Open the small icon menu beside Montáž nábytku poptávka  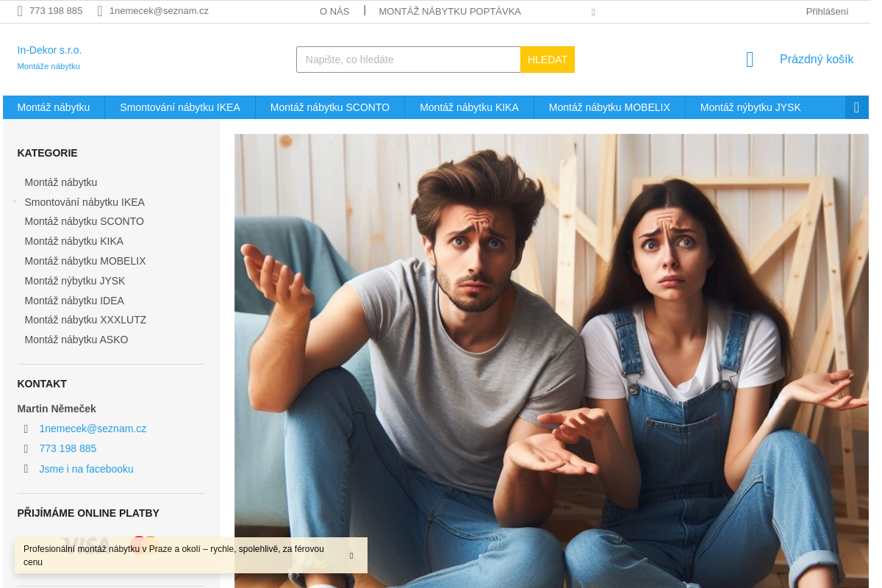tap(593, 12)
